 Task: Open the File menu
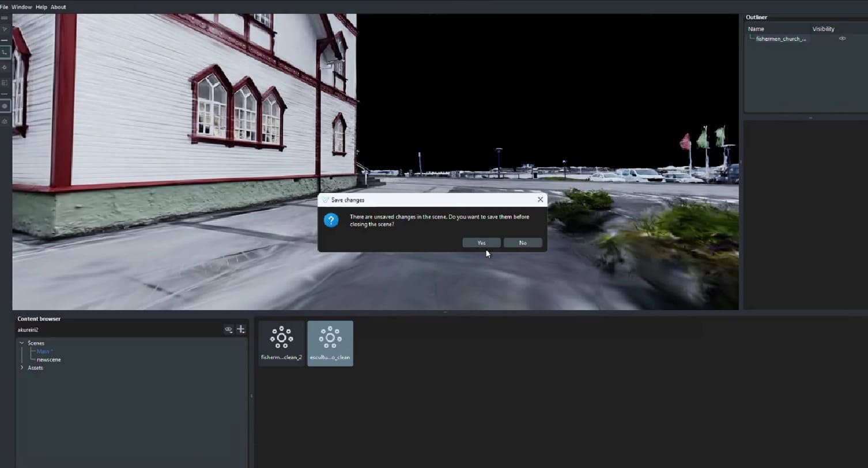click(x=4, y=7)
